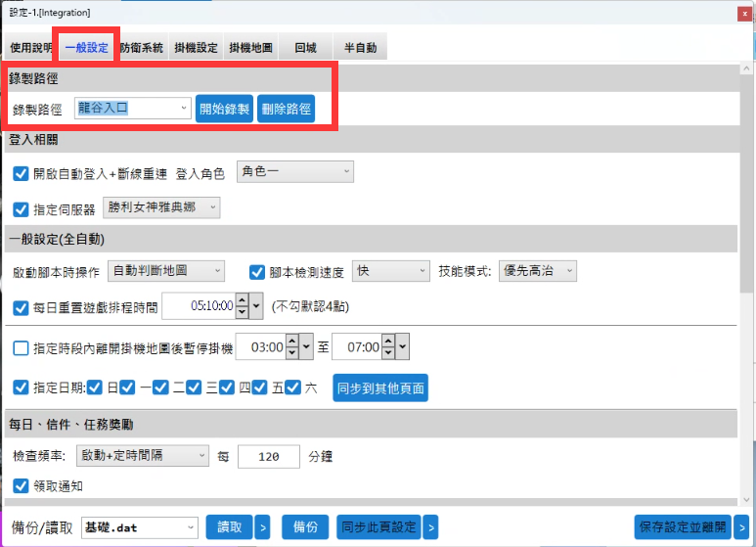
Task: Click the 120 minutes interval input field
Action: 268,455
